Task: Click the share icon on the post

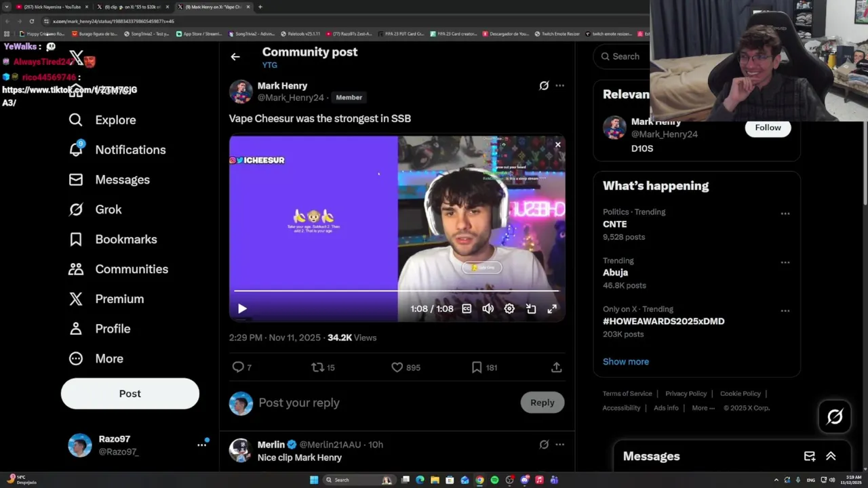Action: click(x=556, y=367)
